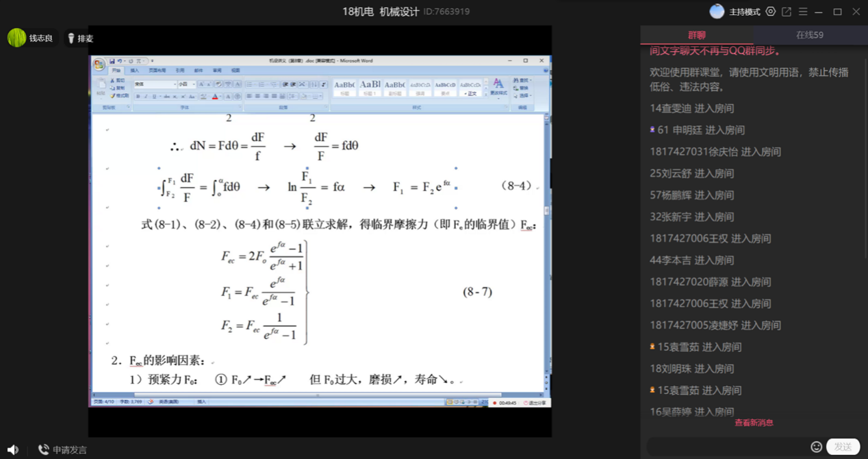Image resolution: width=868 pixels, height=459 pixels.
Task: Click 查看新消息 to view new messages
Action: pos(754,423)
